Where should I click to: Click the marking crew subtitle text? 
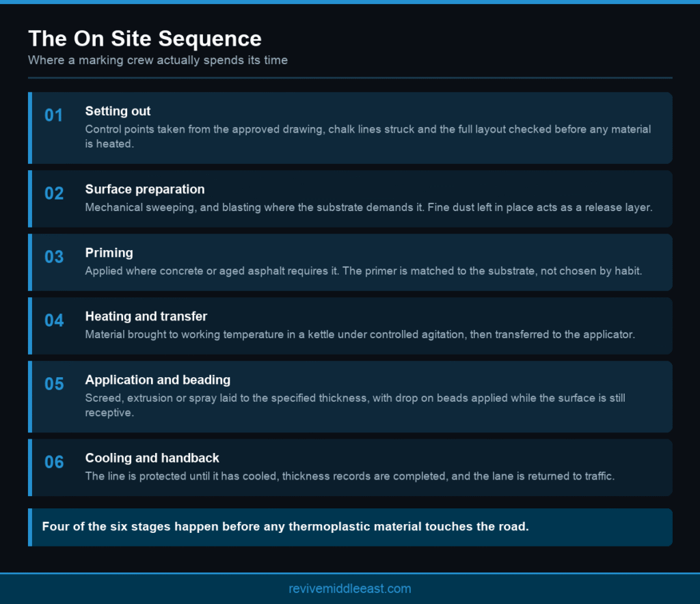click(x=158, y=60)
